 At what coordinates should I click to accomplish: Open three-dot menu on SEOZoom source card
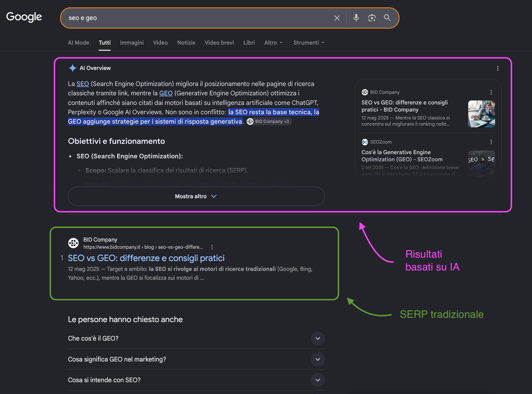tap(491, 142)
